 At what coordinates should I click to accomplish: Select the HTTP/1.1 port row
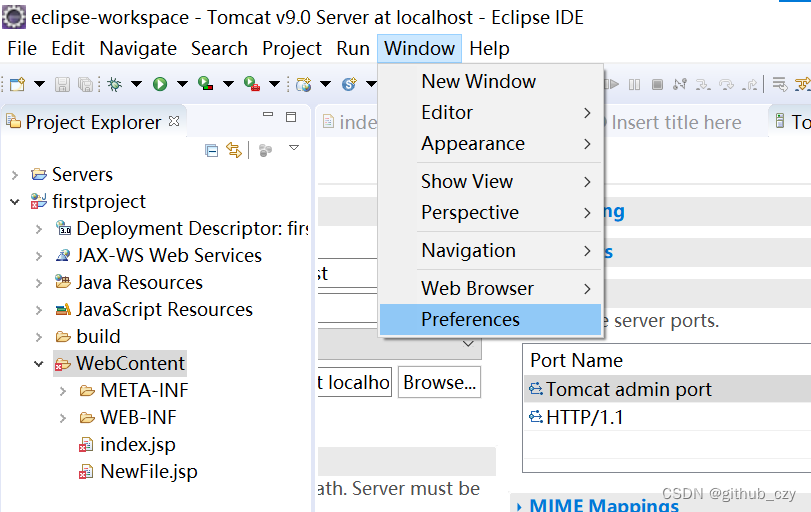[668, 417]
